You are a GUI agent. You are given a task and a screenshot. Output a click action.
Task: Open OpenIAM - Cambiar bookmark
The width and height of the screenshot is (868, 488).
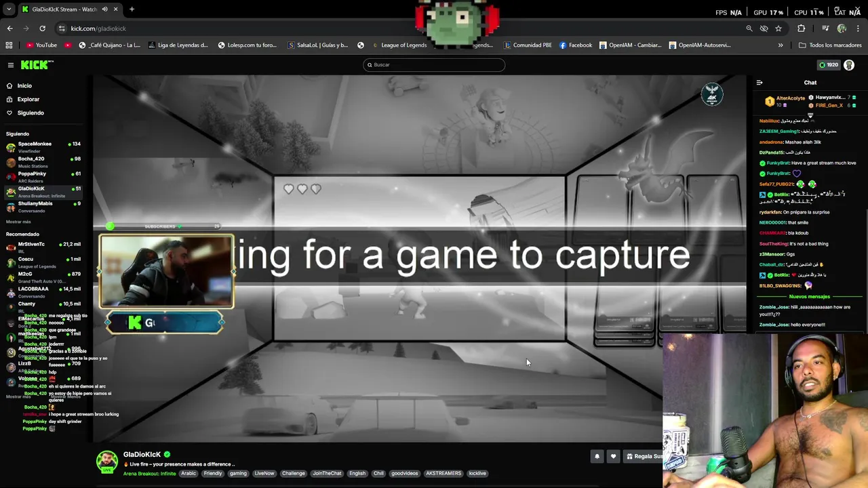630,45
